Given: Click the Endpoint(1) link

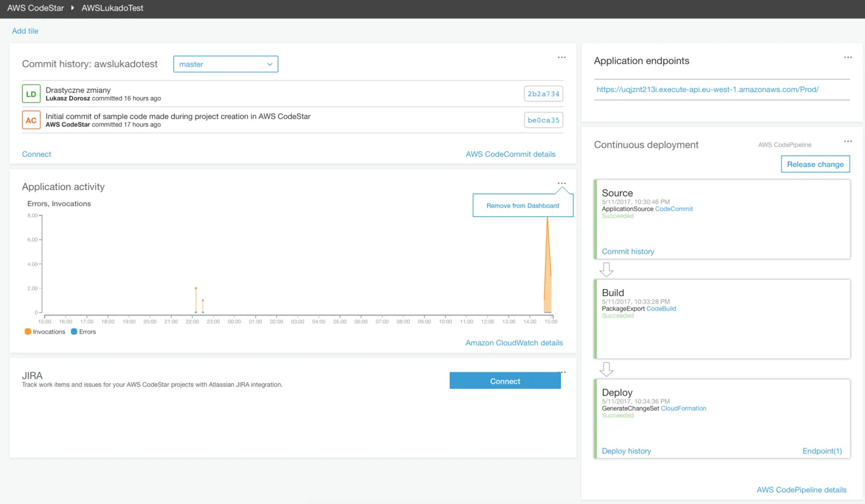Looking at the screenshot, I should click(x=822, y=451).
